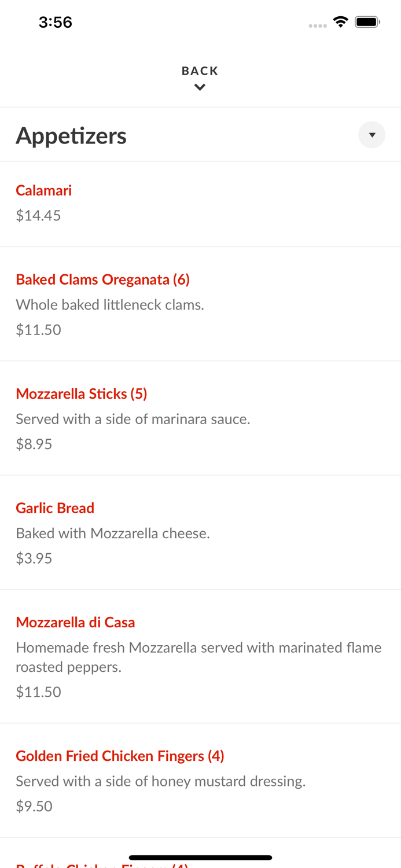The height and width of the screenshot is (868, 401).
Task: Tap the downward chevron below BACK
Action: pos(200,86)
